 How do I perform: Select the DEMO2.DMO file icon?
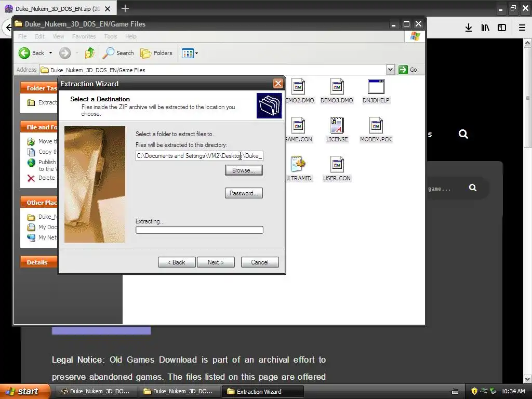click(298, 87)
